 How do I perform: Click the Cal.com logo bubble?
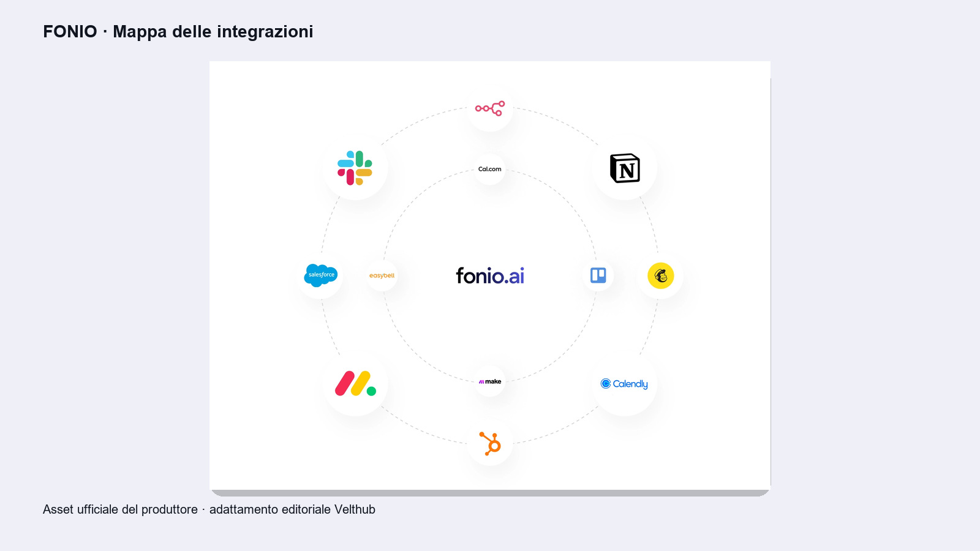[490, 169]
